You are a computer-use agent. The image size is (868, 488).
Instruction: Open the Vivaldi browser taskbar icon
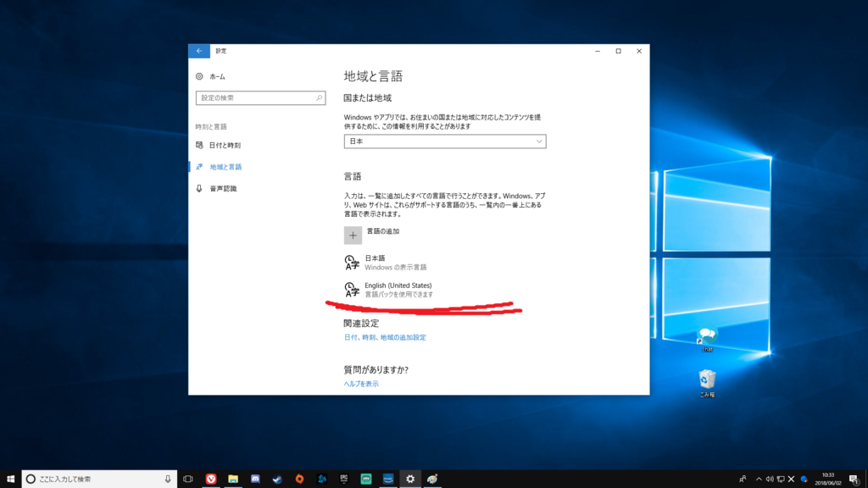click(211, 480)
